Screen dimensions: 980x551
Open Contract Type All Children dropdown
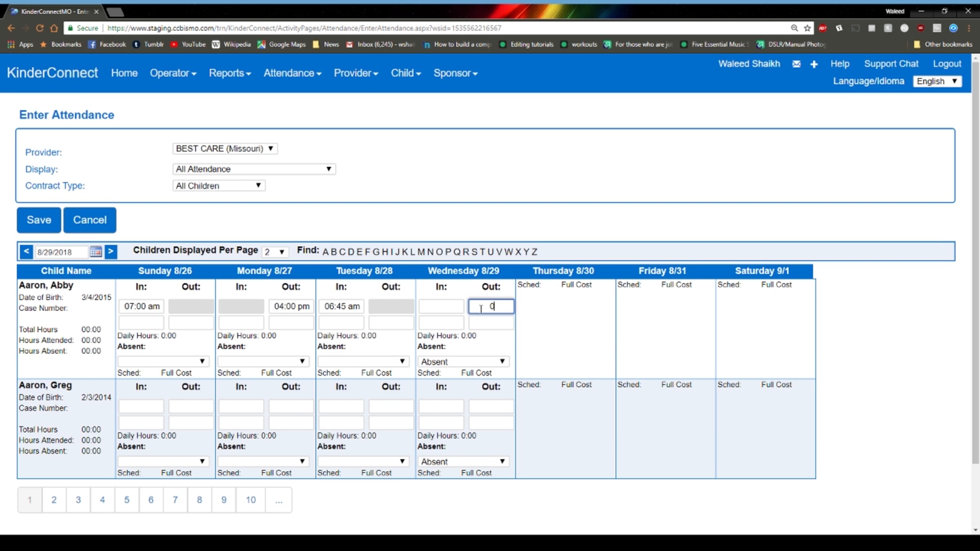218,186
